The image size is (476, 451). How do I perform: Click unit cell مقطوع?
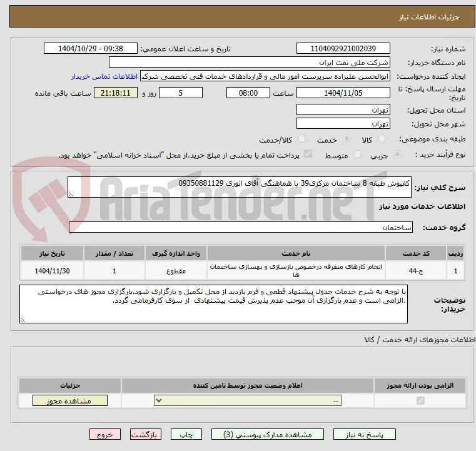click(x=176, y=271)
